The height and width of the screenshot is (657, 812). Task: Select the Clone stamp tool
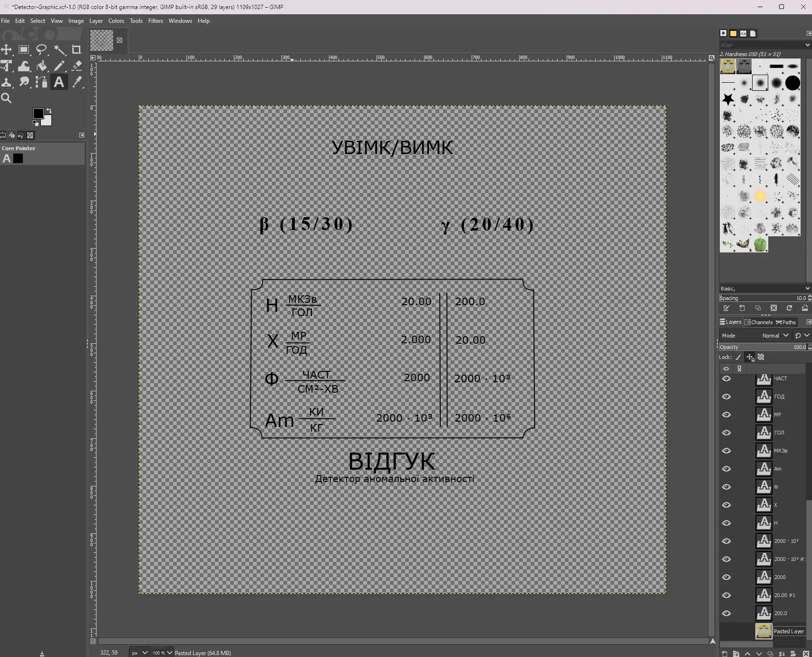[6, 82]
